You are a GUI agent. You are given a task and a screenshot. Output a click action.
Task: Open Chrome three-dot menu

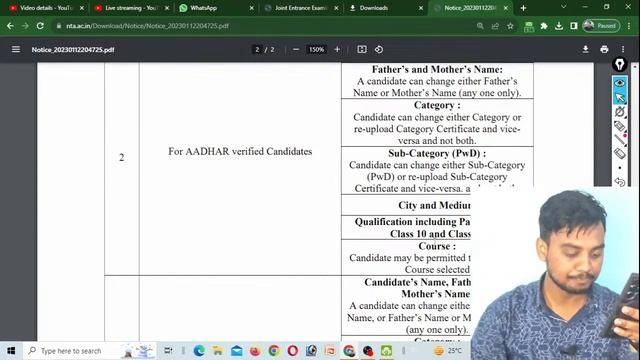pyautogui.click(x=629, y=26)
